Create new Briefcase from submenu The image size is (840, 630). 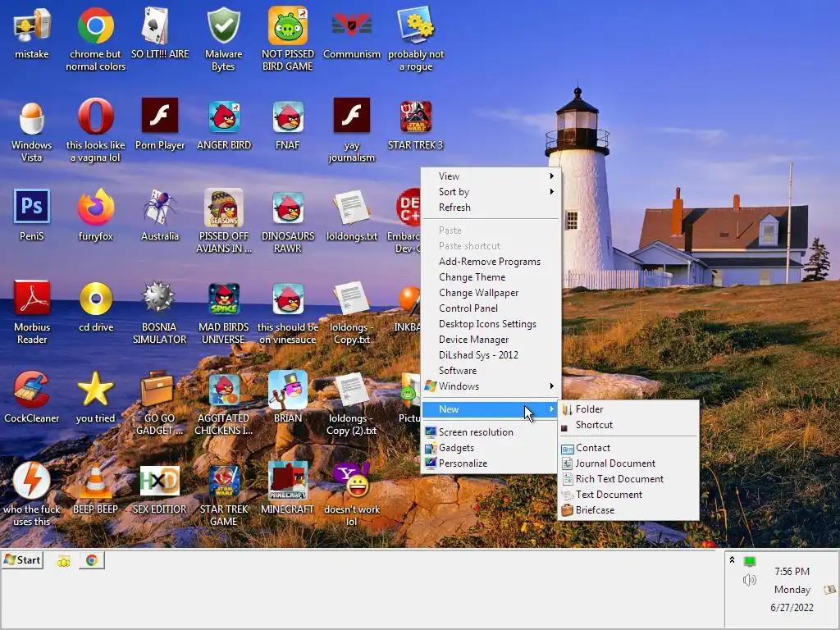coord(628,510)
